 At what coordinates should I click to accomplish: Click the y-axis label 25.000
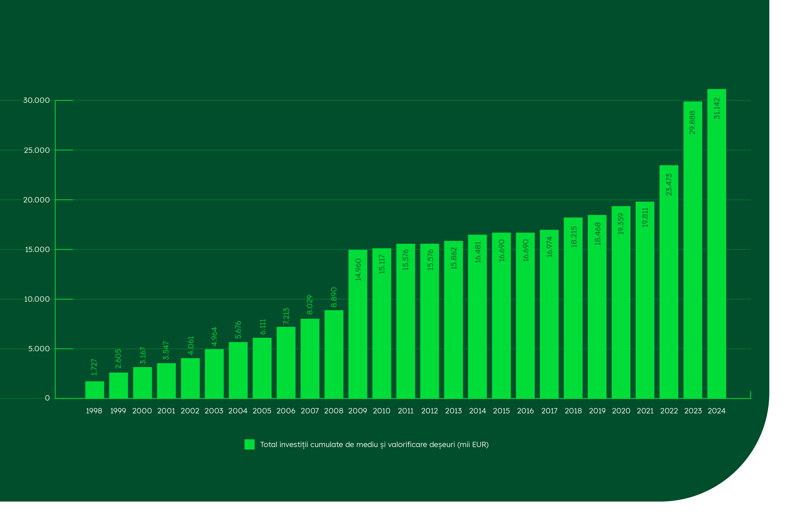point(37,150)
